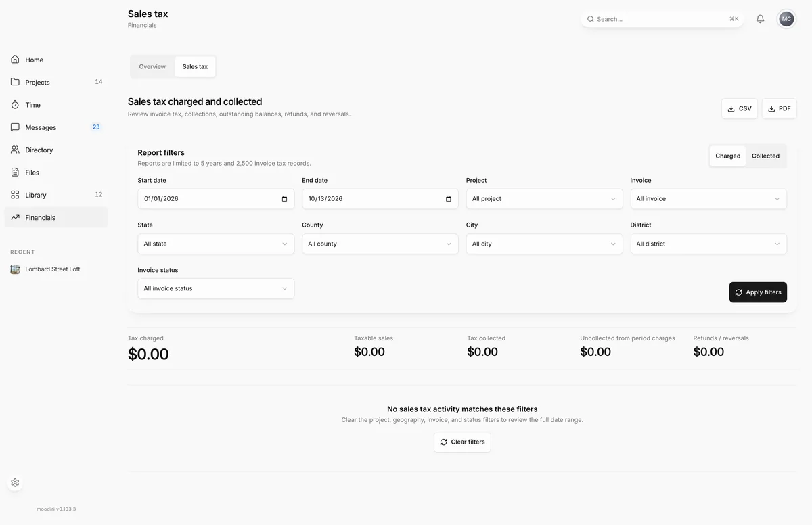Toggle report to Charged view

(x=728, y=156)
